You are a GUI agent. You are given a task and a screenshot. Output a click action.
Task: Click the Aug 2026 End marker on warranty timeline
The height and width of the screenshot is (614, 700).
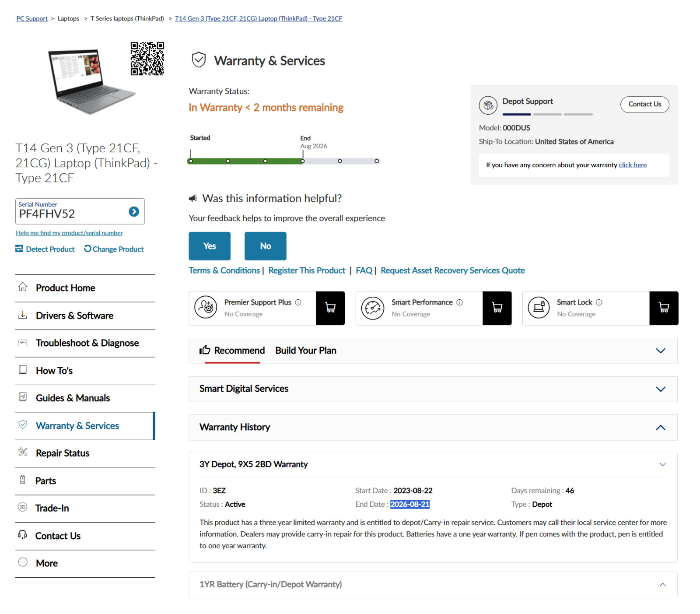[303, 161]
